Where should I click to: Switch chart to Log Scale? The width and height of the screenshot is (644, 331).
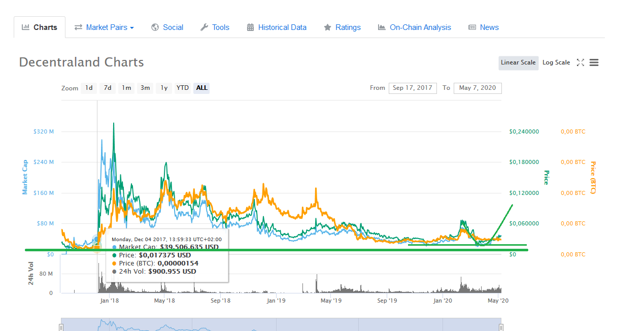pyautogui.click(x=556, y=62)
